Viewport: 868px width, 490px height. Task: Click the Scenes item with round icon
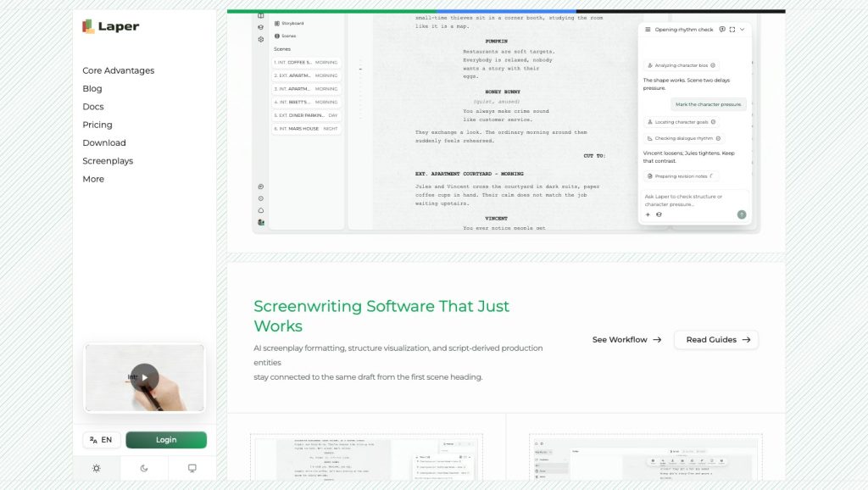(x=285, y=36)
